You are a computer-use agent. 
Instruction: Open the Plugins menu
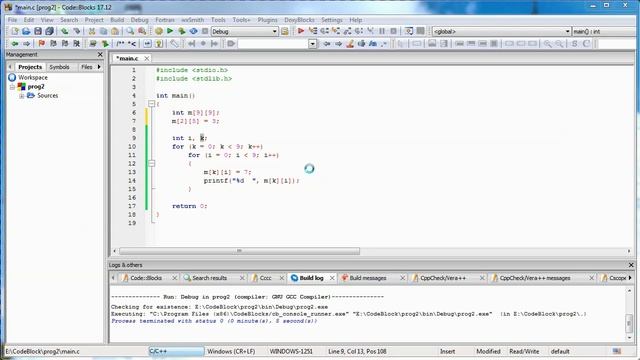(x=267, y=20)
